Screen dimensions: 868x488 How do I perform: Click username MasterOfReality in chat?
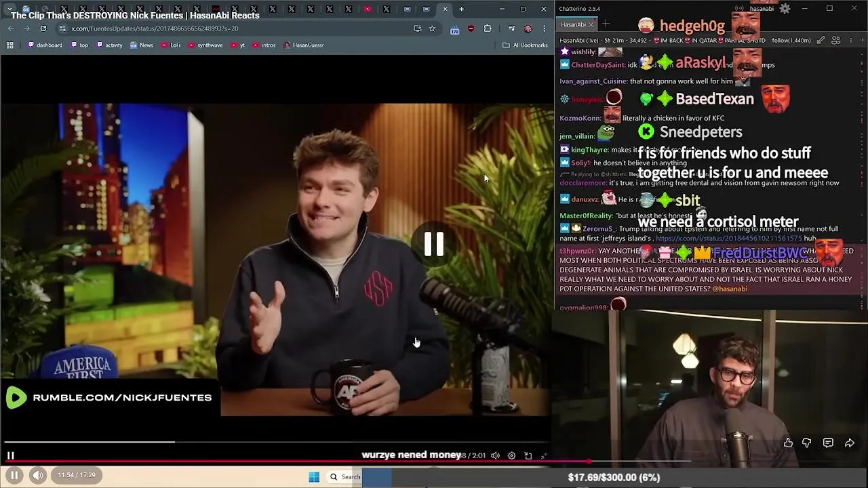click(586, 216)
